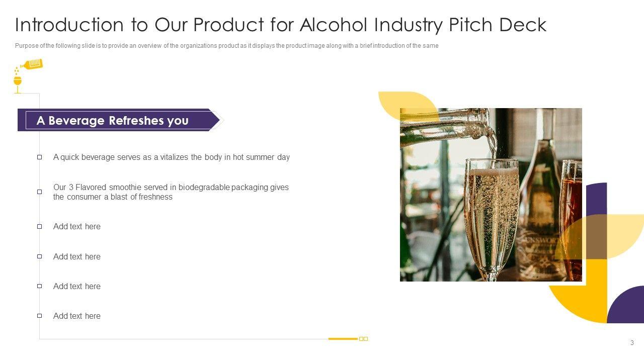Select the 'quick beverage serves' bullet text
The image size is (644, 362).
click(172, 157)
